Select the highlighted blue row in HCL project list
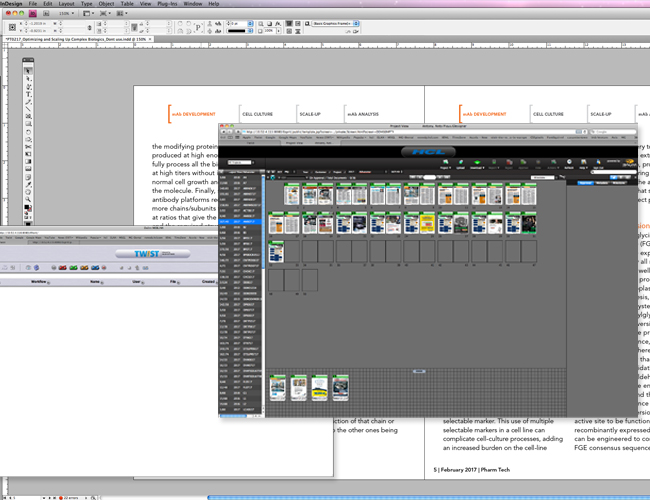Image resolution: width=650 pixels, height=500 pixels. coord(240,222)
